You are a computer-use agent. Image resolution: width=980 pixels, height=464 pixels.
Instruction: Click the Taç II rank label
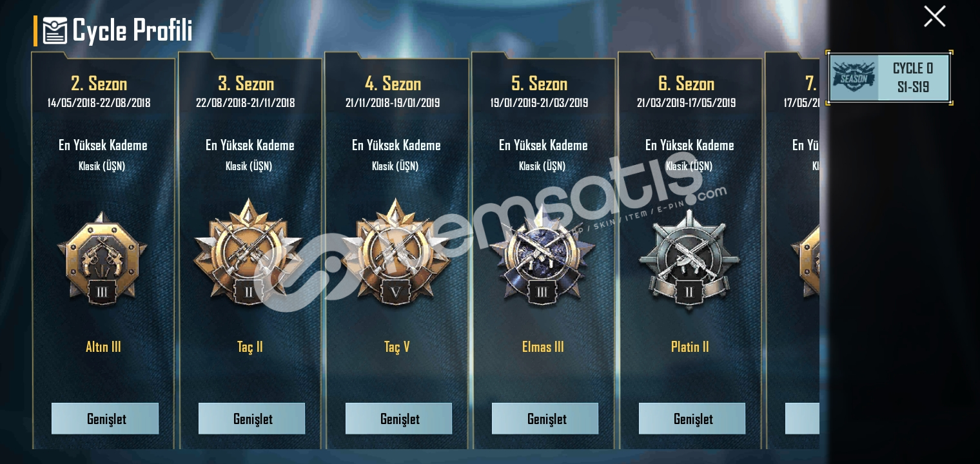click(250, 347)
